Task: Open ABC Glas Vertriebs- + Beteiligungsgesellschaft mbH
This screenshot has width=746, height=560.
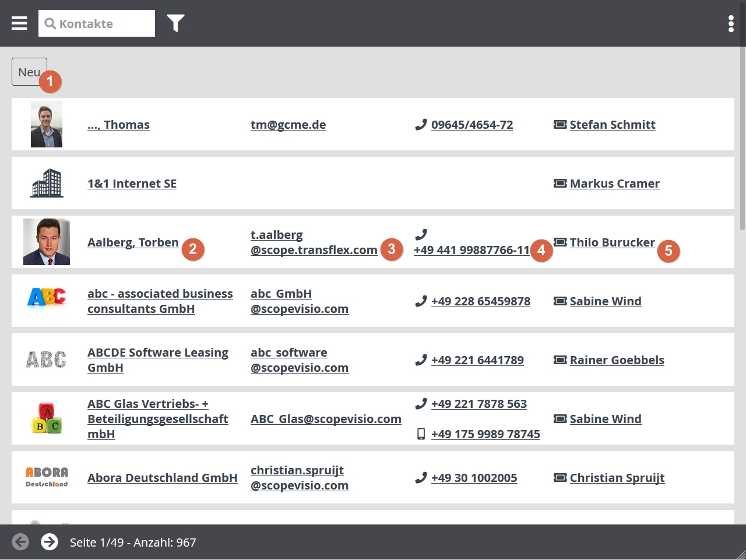Action: coord(158,419)
